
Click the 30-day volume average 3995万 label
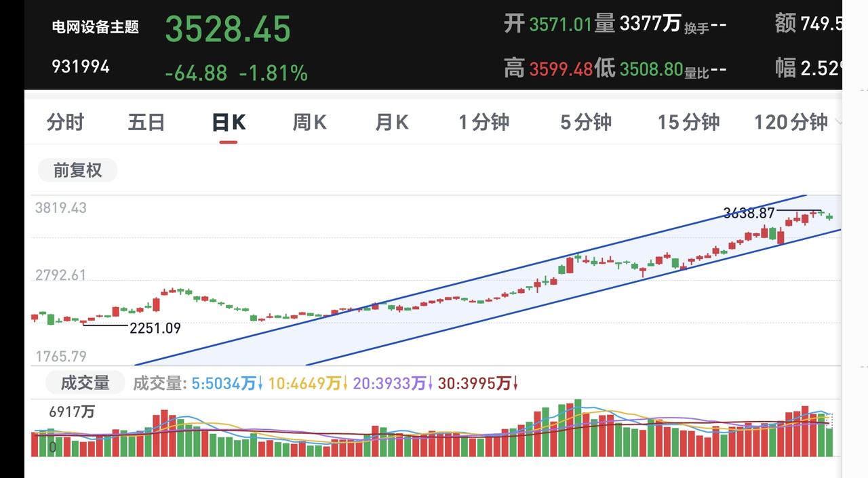click(478, 384)
